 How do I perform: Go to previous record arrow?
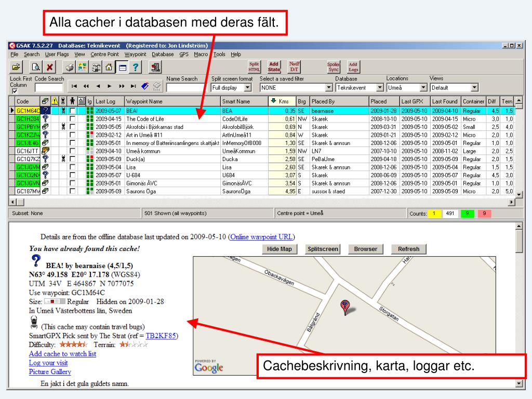tap(98, 86)
